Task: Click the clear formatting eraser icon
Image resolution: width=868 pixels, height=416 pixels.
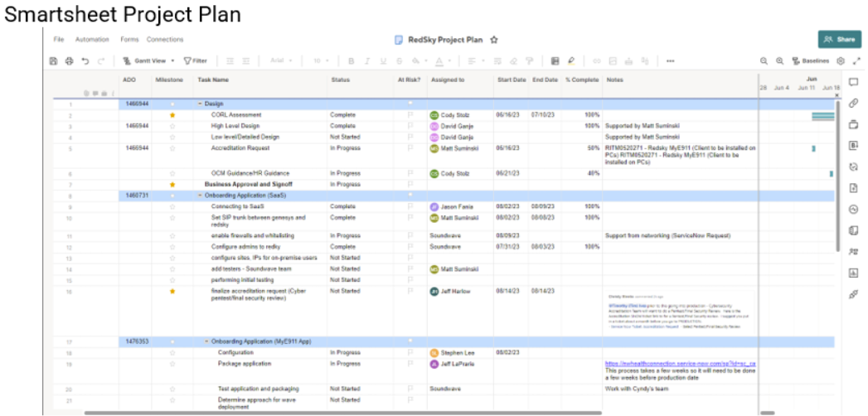Action: tap(513, 60)
